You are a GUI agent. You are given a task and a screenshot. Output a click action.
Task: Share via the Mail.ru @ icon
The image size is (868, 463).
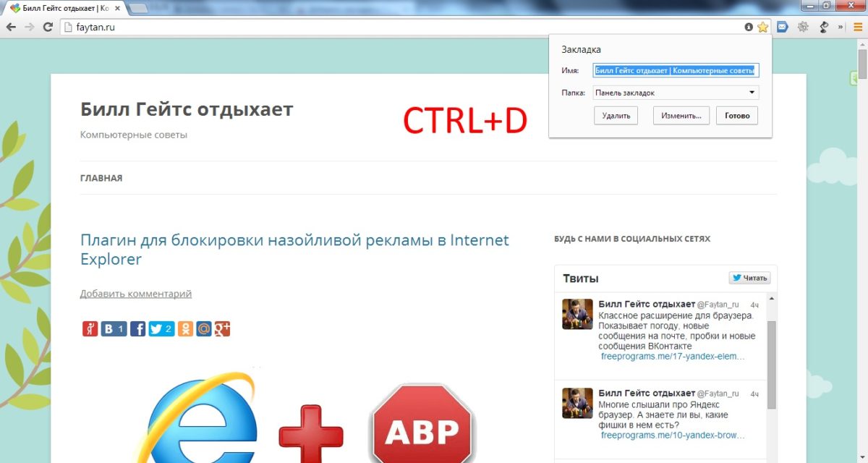click(x=204, y=329)
